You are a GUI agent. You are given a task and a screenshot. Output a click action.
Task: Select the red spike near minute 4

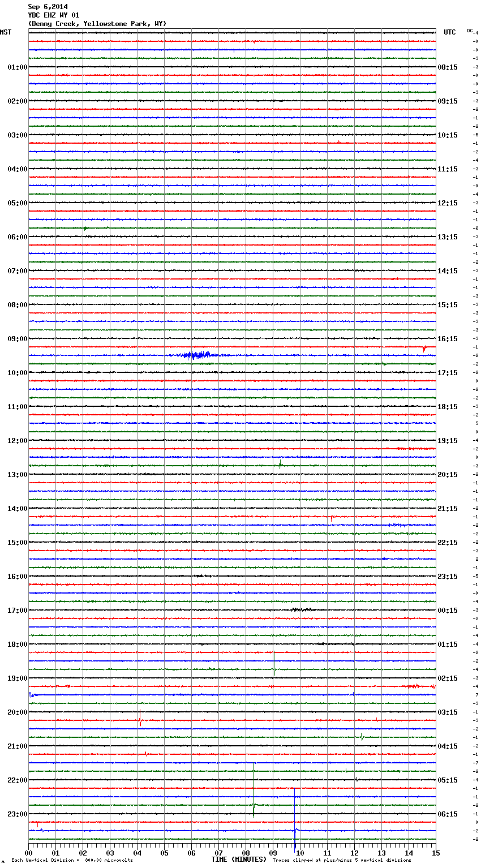[x=140, y=720]
